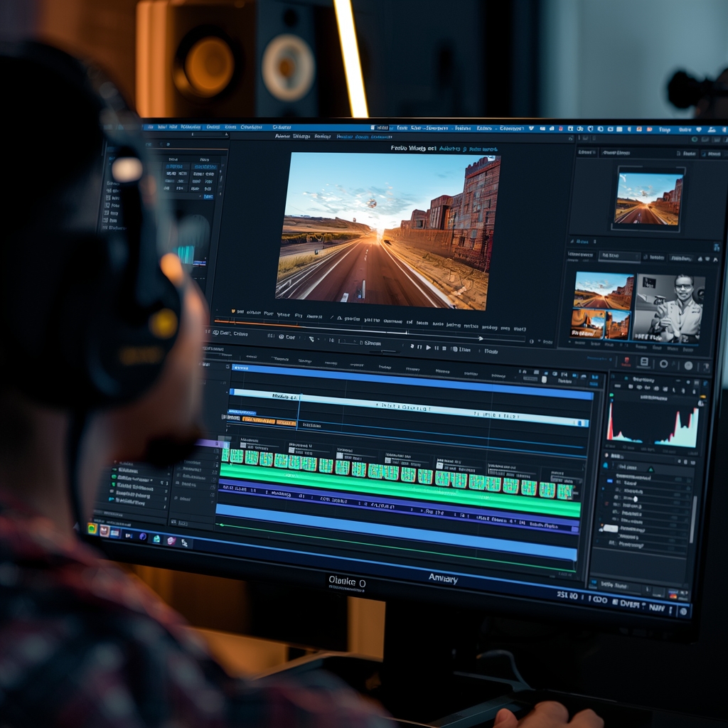Screen dimensions: 728x728
Task: Click the histogram scope display
Action: point(654,424)
